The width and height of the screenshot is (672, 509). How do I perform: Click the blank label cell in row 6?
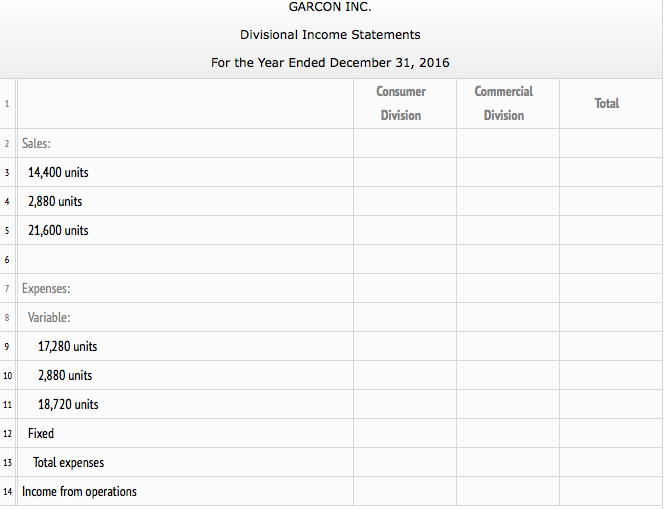(185, 259)
